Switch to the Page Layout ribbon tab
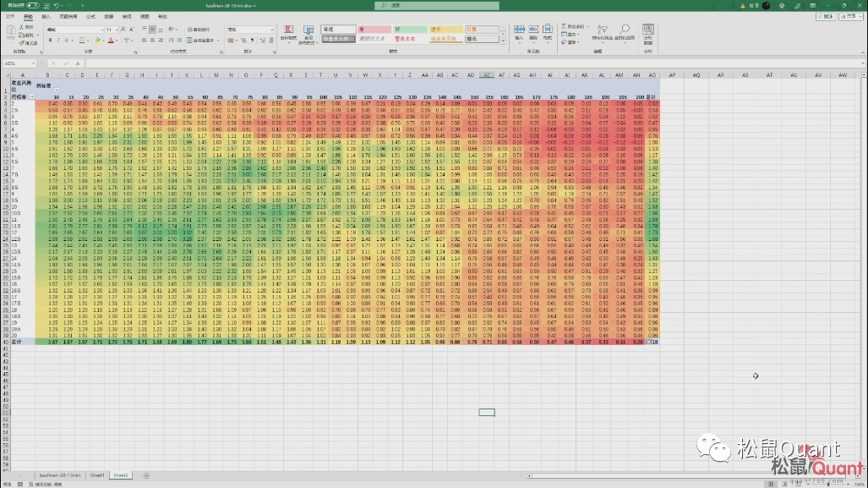868x488 pixels. pos(68,17)
